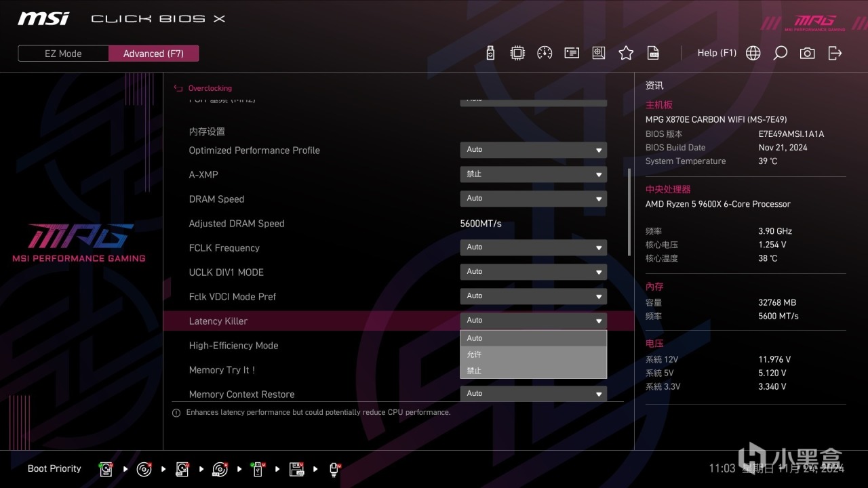Take a screenshot with the camera icon

(807, 53)
